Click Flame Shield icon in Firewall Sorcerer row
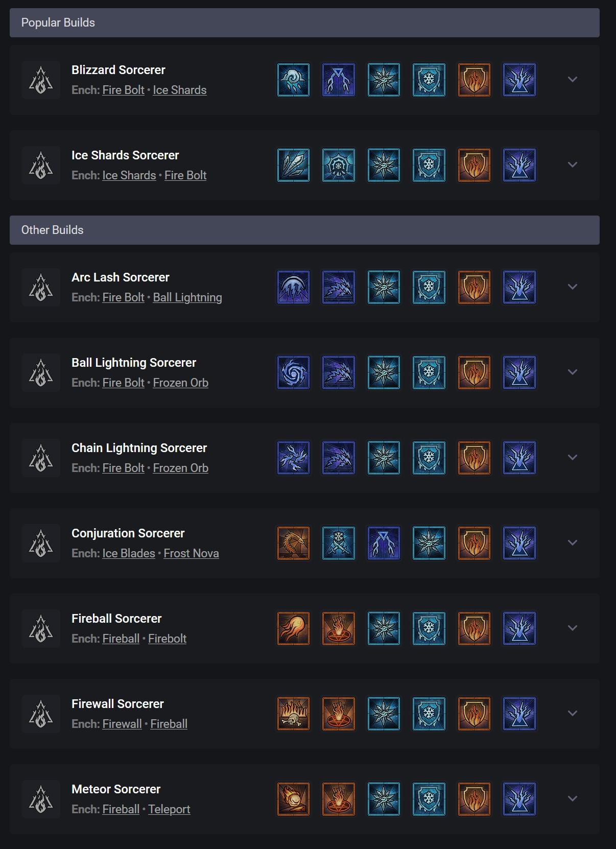Viewport: 616px width, 849px height. tap(474, 714)
